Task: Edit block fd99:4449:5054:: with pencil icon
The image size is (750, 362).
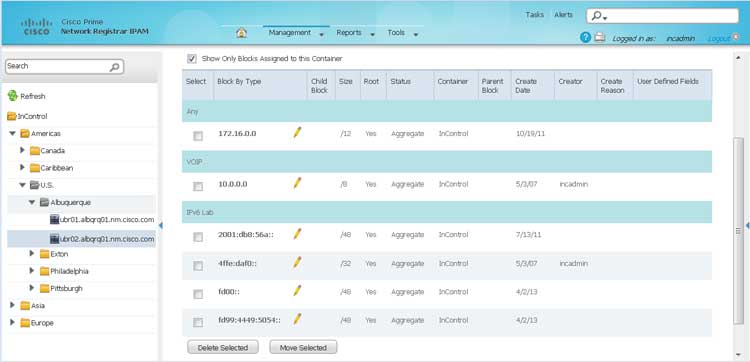Action: coord(298,318)
